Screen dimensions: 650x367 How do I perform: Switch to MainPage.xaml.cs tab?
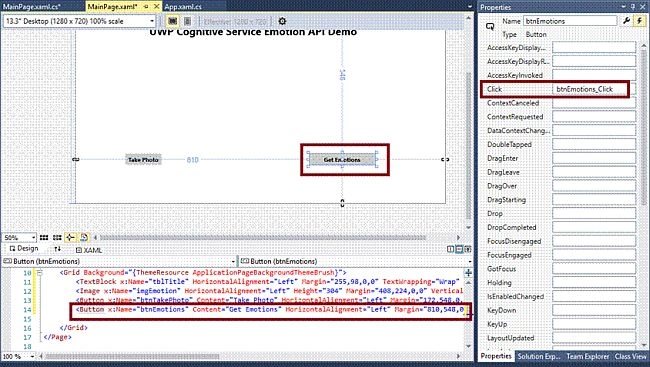(x=32, y=7)
